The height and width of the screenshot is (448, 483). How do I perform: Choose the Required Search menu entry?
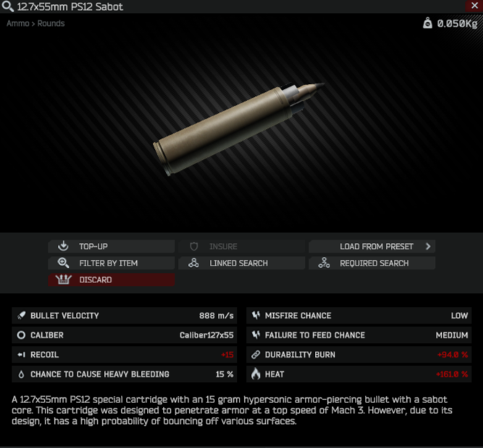point(371,263)
